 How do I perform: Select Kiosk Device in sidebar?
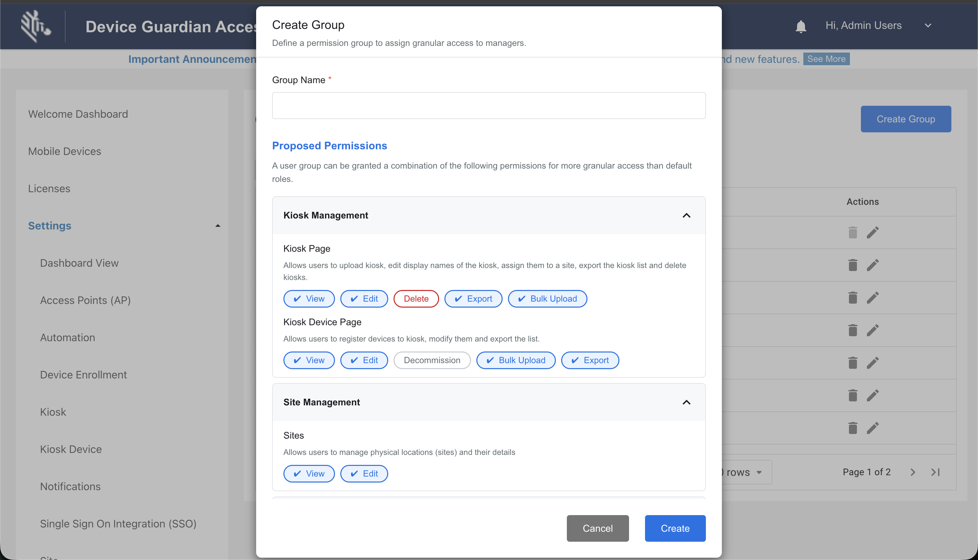[x=71, y=449]
